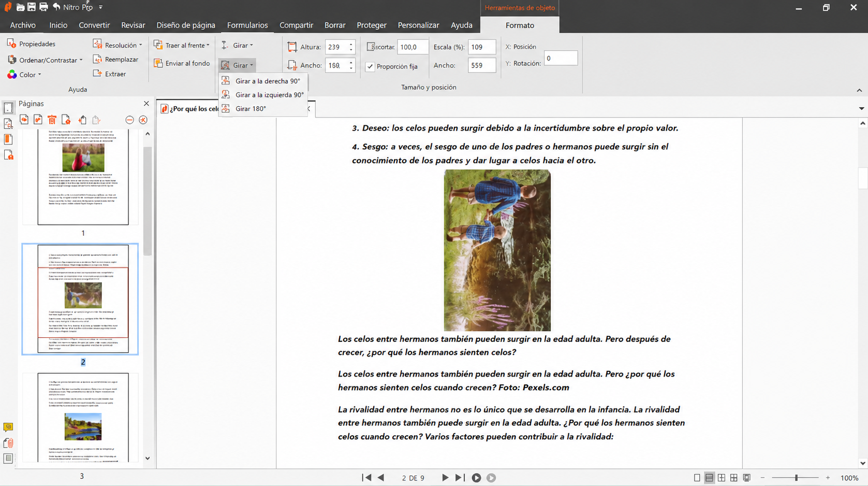Open the quick access toolbar dropdown arrow

point(100,7)
